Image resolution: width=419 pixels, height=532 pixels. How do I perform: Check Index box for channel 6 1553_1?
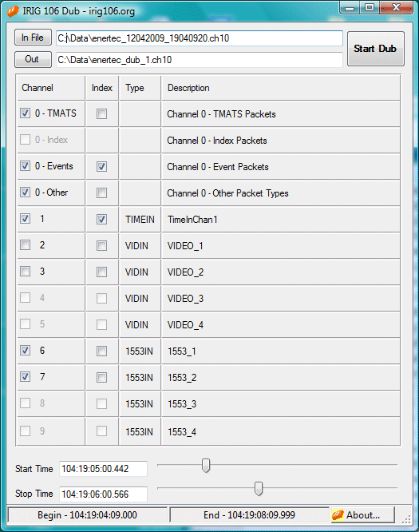[101, 351]
